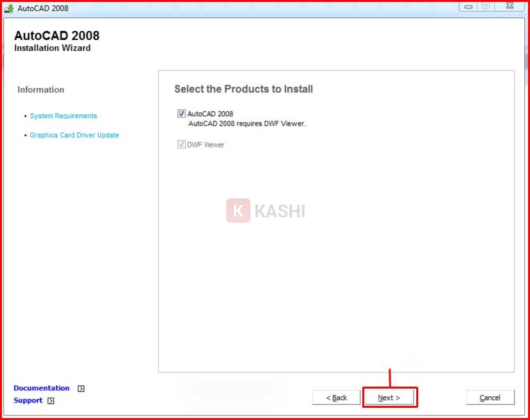Toggle the DWF Viewer checkbox
The height and width of the screenshot is (420, 530).
[181, 144]
